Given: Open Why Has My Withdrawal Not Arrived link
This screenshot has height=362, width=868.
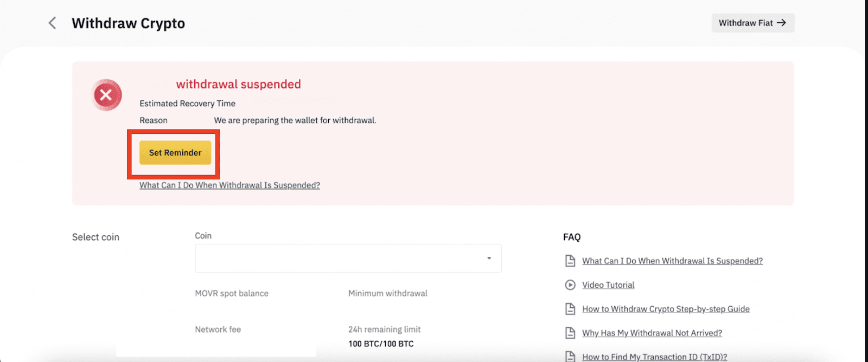Looking at the screenshot, I should point(652,333).
